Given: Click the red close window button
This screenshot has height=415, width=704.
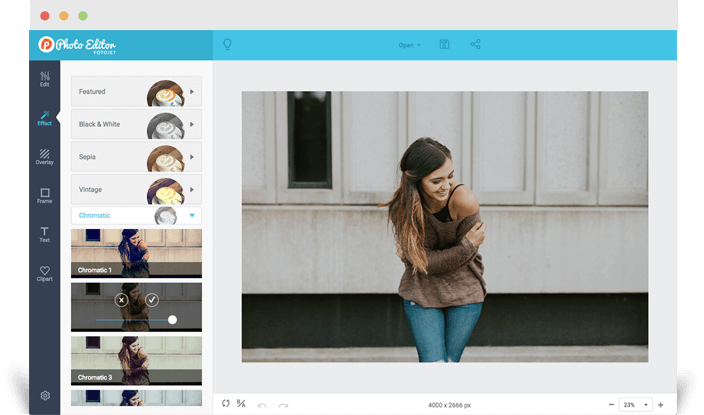Looking at the screenshot, I should point(45,16).
